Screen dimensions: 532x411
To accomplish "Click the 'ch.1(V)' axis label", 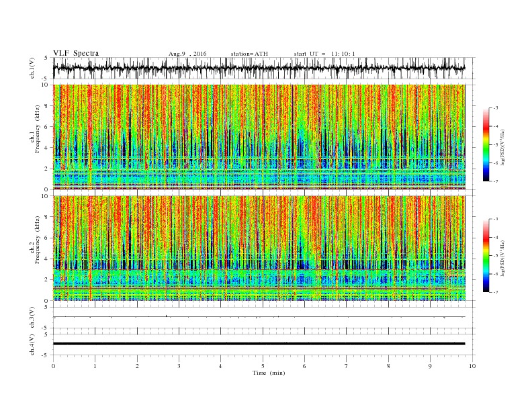I will (32, 68).
